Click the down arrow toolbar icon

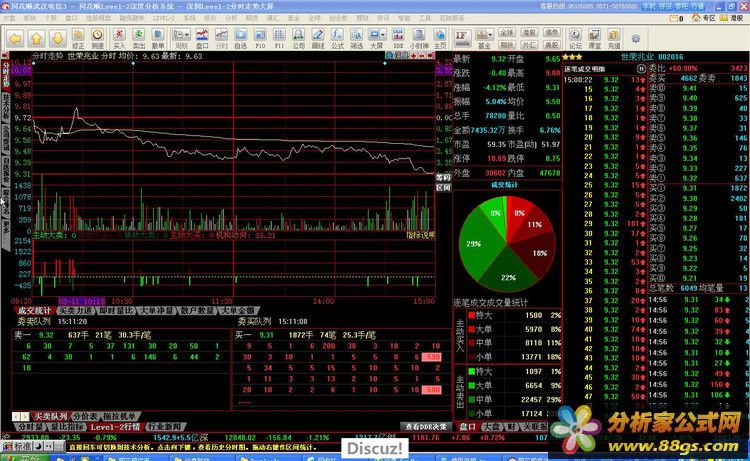(x=57, y=38)
